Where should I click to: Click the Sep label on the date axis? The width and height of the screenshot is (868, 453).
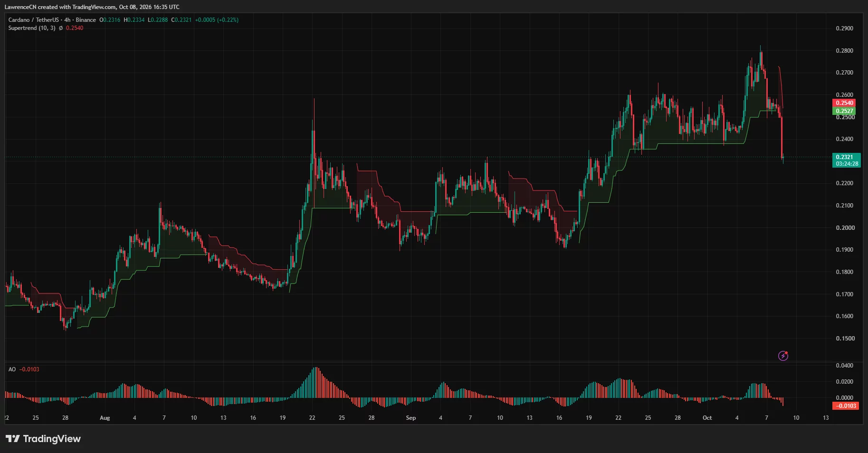tap(411, 418)
